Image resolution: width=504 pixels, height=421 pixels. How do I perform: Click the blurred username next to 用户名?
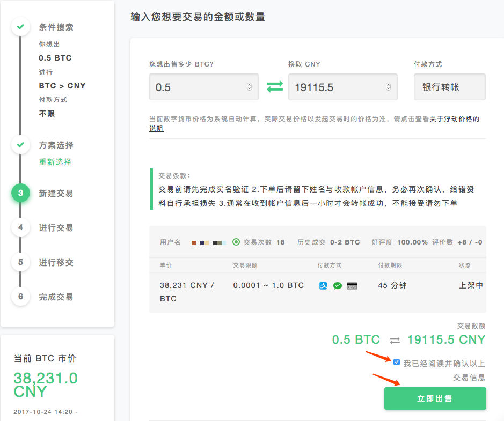209,243
